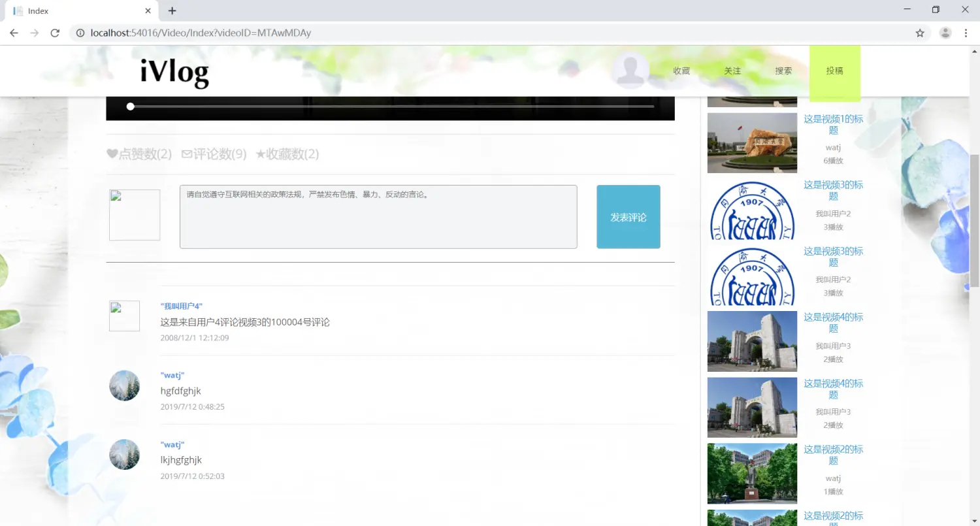Close the Index tab
The image size is (980, 526).
point(148,10)
